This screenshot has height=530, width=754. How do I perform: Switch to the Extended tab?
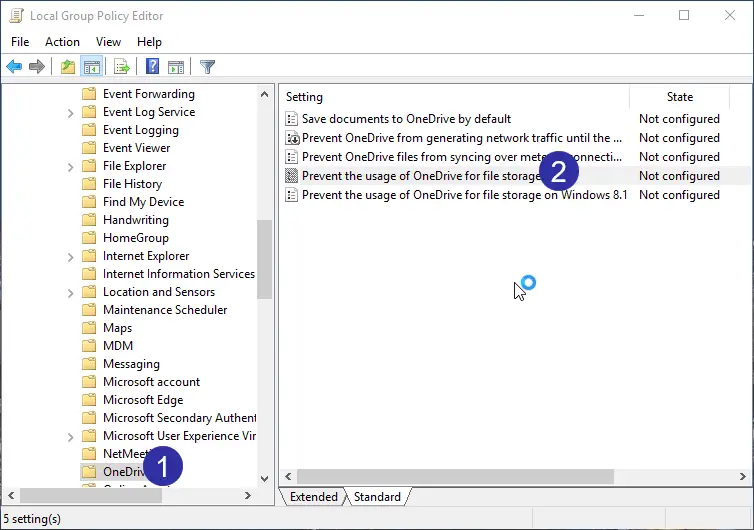coord(314,497)
